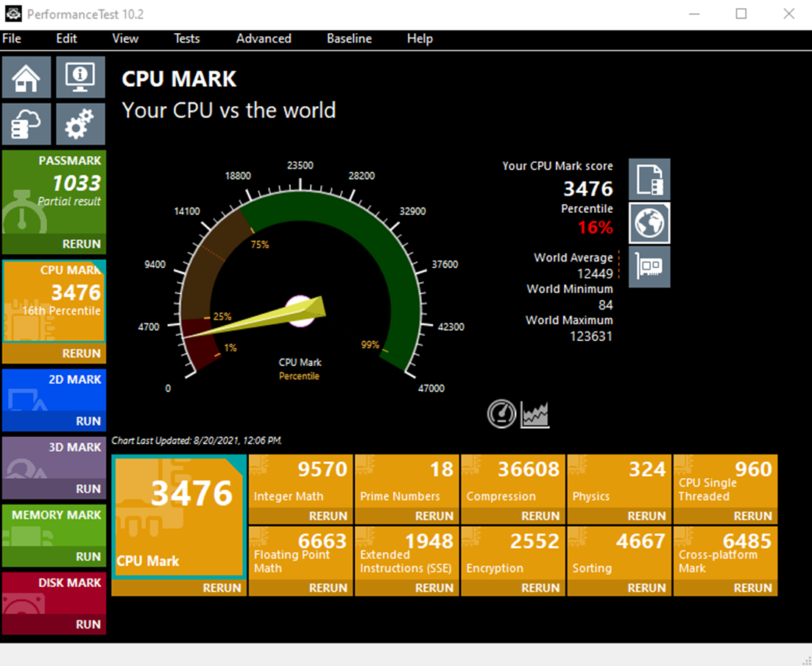
Task: Select the Floating Point Math 6663 tile
Action: 301,553
